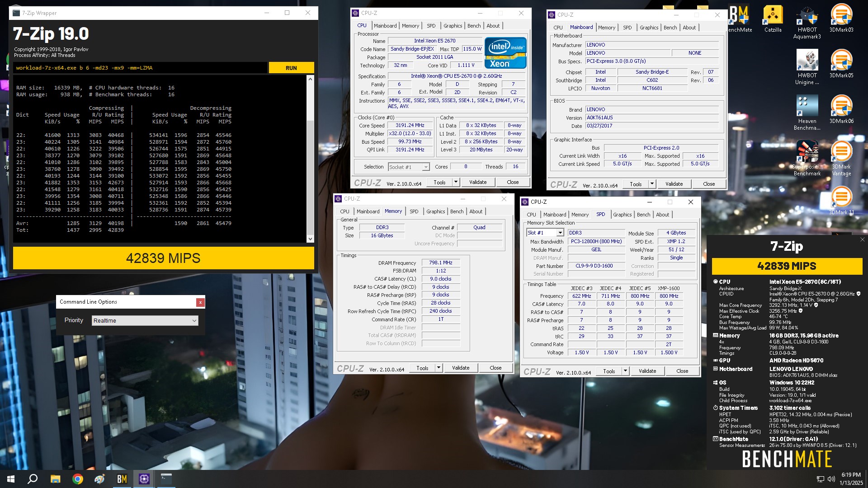Image resolution: width=868 pixels, height=488 pixels.
Task: Click the DRAM Frequency value 798.1 MHz
Action: tap(440, 263)
